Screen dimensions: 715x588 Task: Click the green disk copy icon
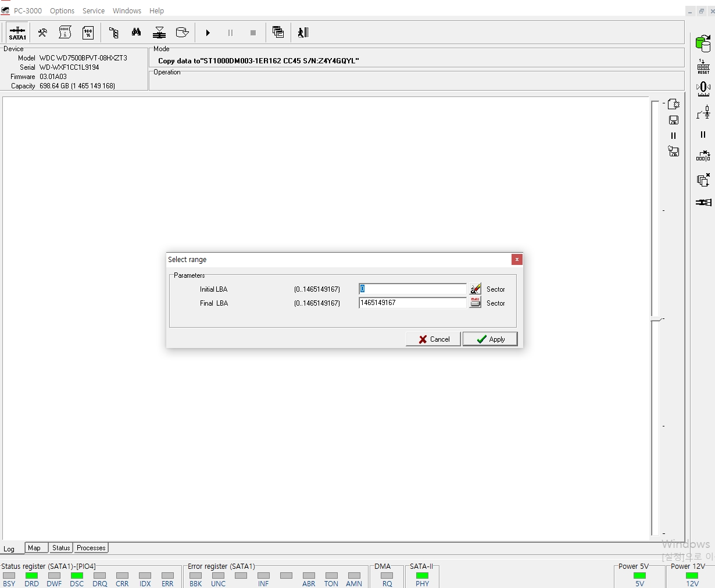(703, 43)
